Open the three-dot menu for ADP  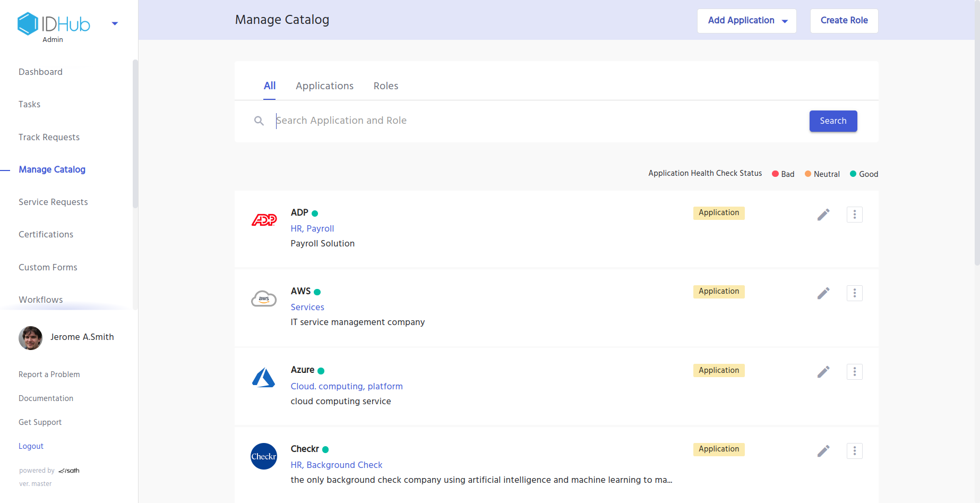pos(854,215)
